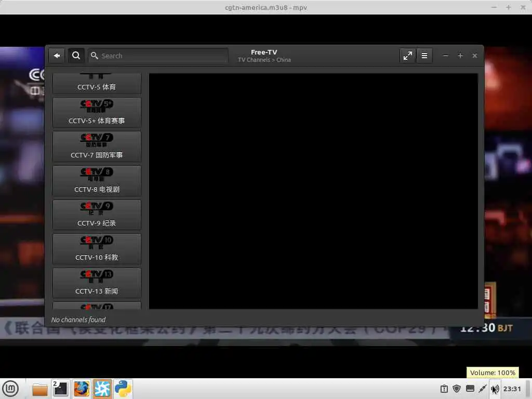Open the 23:31 clock calendar
The image size is (532, 399).
pos(512,389)
